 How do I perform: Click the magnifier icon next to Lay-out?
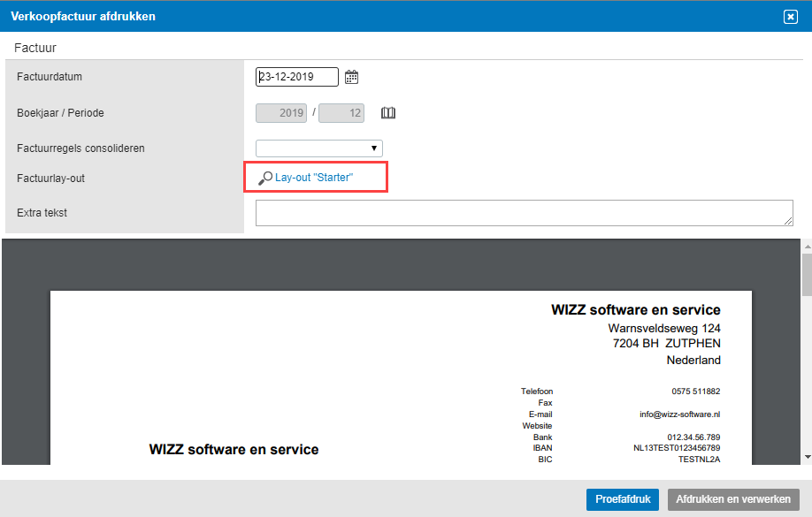264,178
